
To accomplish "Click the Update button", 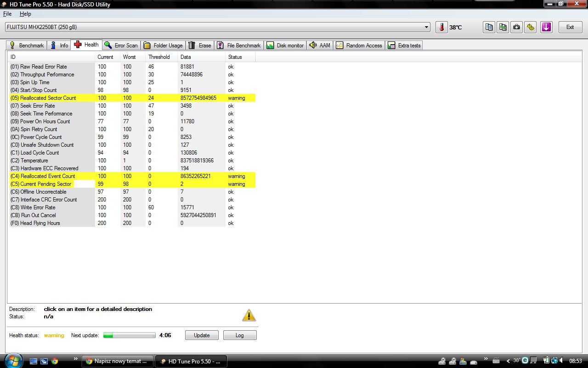I will point(202,335).
